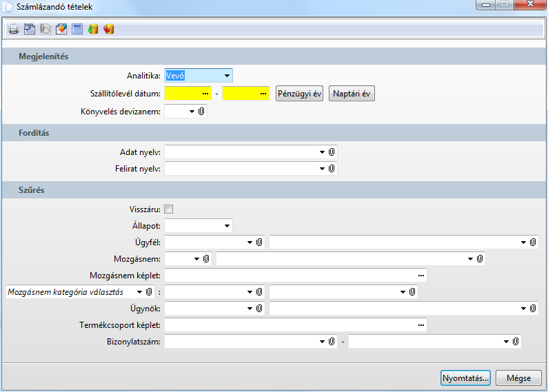Viewport: 548px width, 392px height.
Task: Click the paperclip icon next to Könyvelés devizanem
Action: pyautogui.click(x=201, y=111)
